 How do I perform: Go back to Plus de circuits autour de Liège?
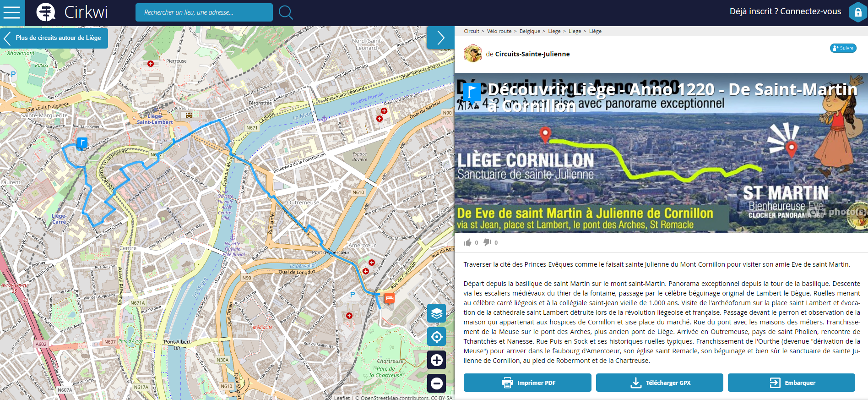54,38
